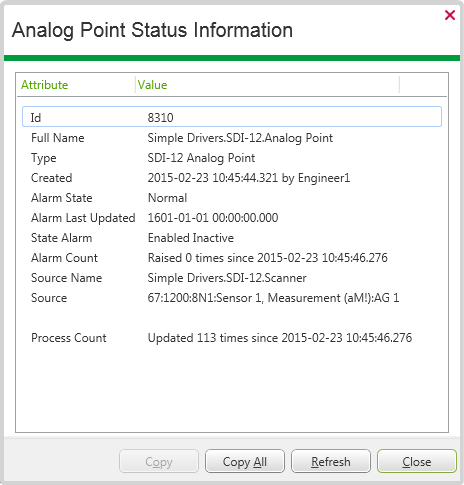The height and width of the screenshot is (485, 464).
Task: Select the State Alarm row, Enabled Inactive
Action: pos(232,238)
